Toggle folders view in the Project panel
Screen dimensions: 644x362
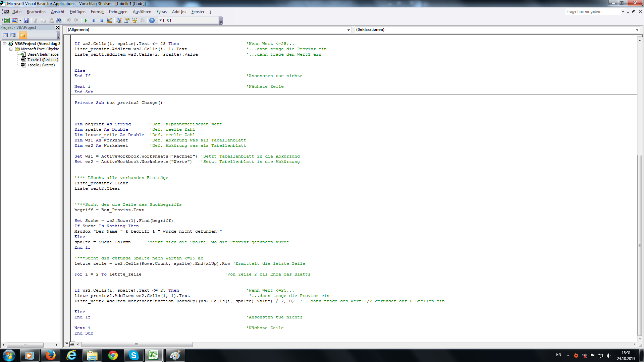click(22, 35)
